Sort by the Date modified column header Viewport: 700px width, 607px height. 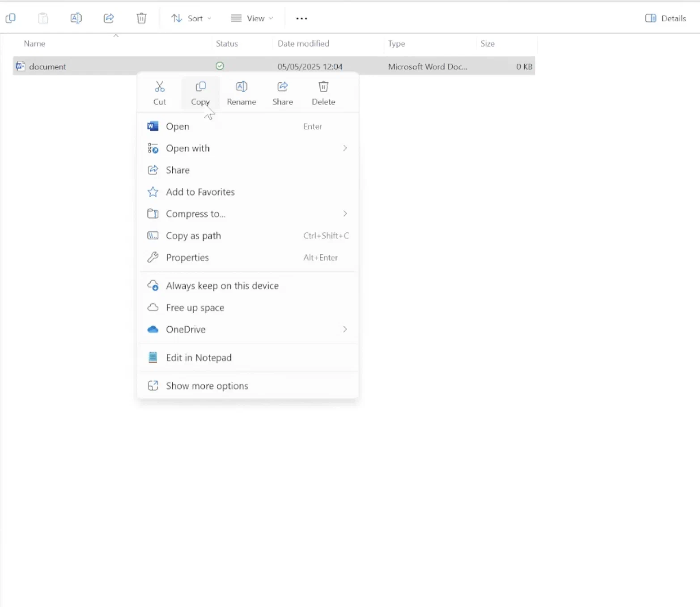pyautogui.click(x=303, y=44)
